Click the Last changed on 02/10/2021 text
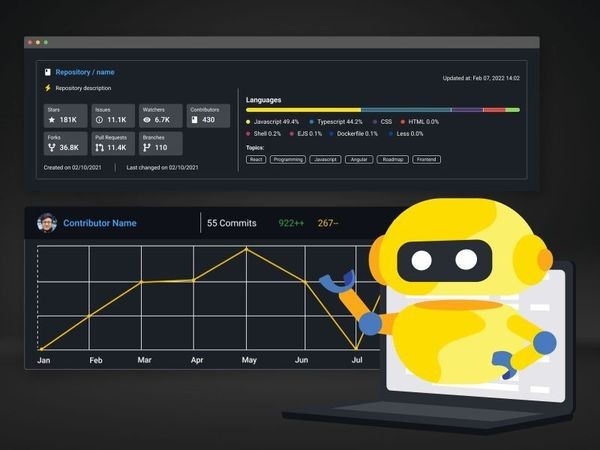The height and width of the screenshot is (450, 600). [x=162, y=167]
